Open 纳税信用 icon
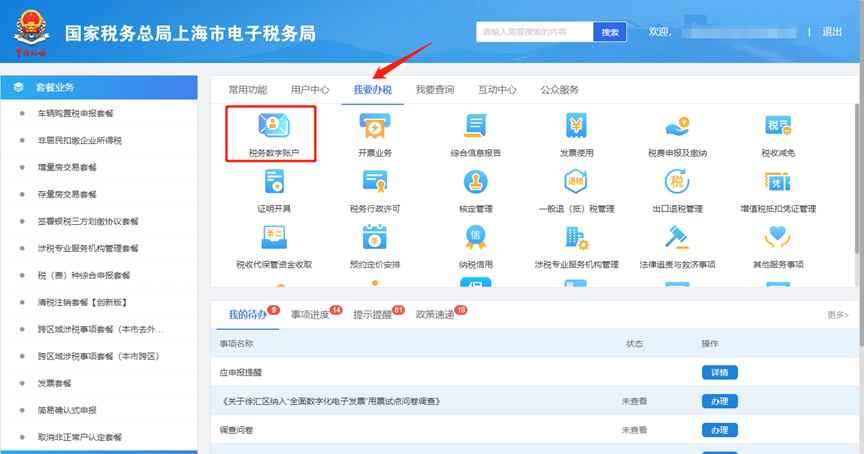The width and height of the screenshot is (864, 454). click(476, 237)
